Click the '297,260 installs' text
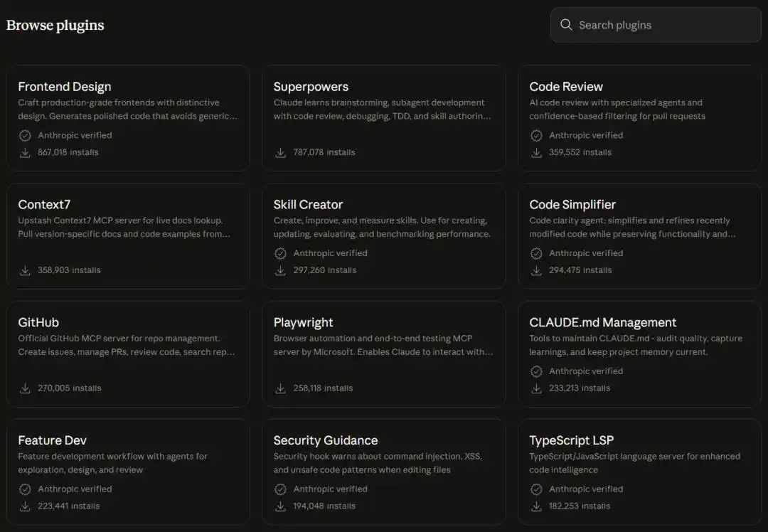The height and width of the screenshot is (532, 768). [325, 270]
